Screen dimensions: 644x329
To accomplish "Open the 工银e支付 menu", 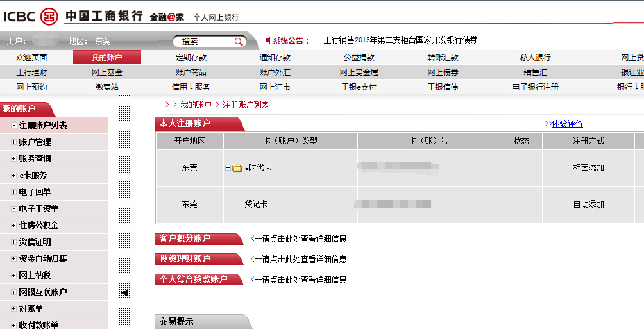I will [359, 87].
